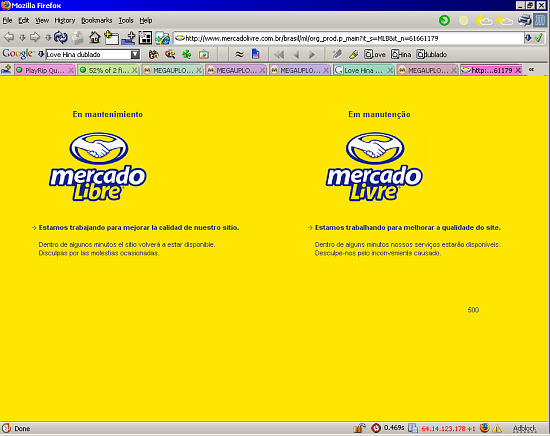Click the status bar computers network icon
Image resolution: width=550 pixels, height=436 pixels.
coord(413,428)
